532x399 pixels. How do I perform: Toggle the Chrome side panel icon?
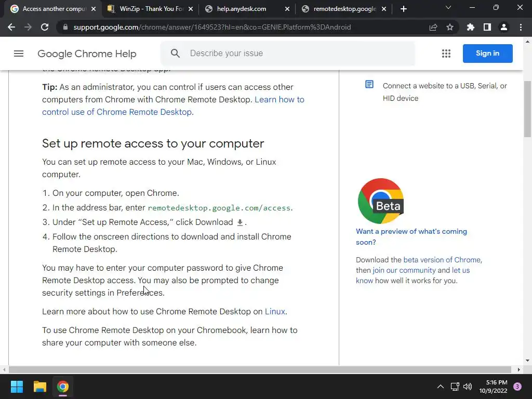coord(487,27)
